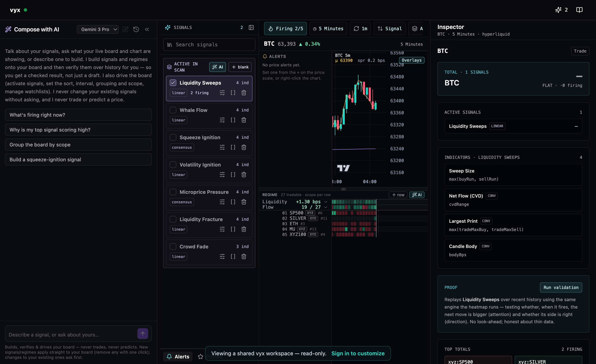
Task: Open the docs book icon
Action: 579,10
